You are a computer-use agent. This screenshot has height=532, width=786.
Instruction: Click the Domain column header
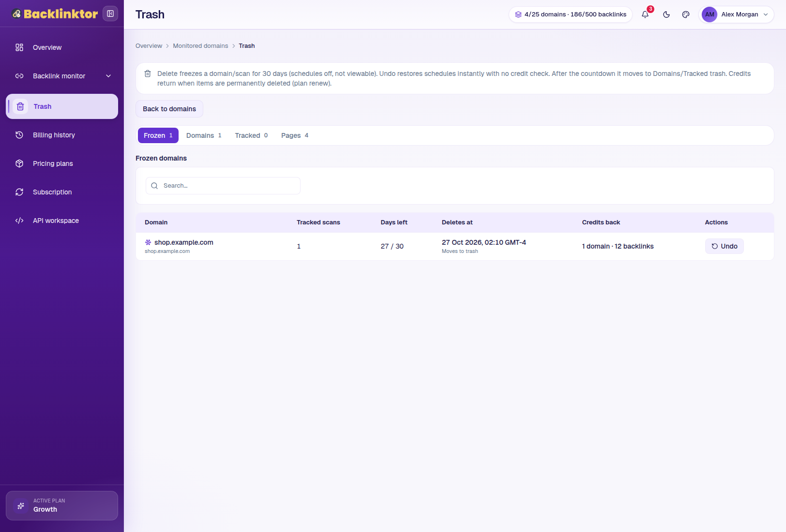click(x=156, y=222)
